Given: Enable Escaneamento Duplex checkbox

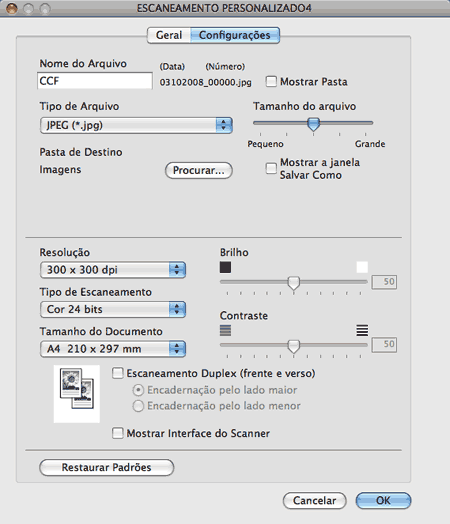Looking at the screenshot, I should tap(118, 373).
